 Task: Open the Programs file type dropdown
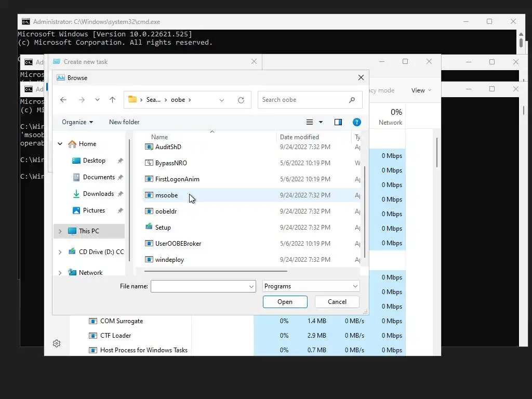point(311,286)
